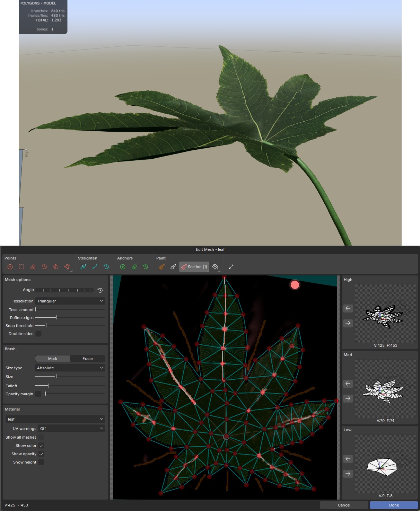This screenshot has height=511, width=420.
Task: Select the Add Anchor tool
Action: pyautogui.click(x=122, y=267)
